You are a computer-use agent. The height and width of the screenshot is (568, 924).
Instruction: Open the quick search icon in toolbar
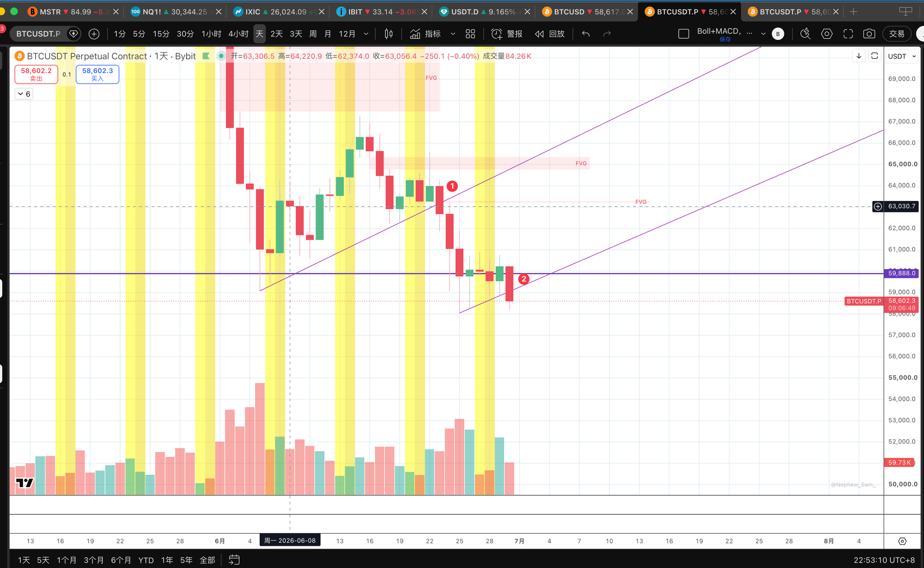(x=805, y=34)
